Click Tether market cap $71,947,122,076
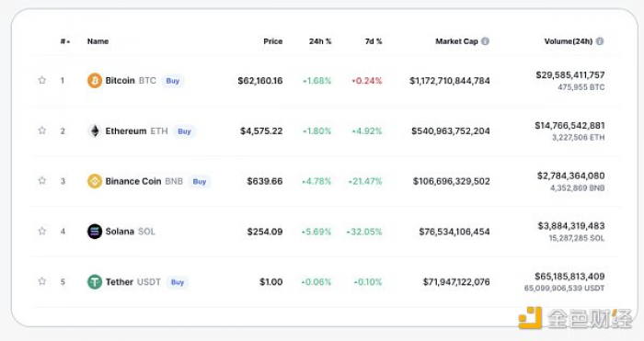Viewport: 644px width, 341px height. [x=456, y=282]
